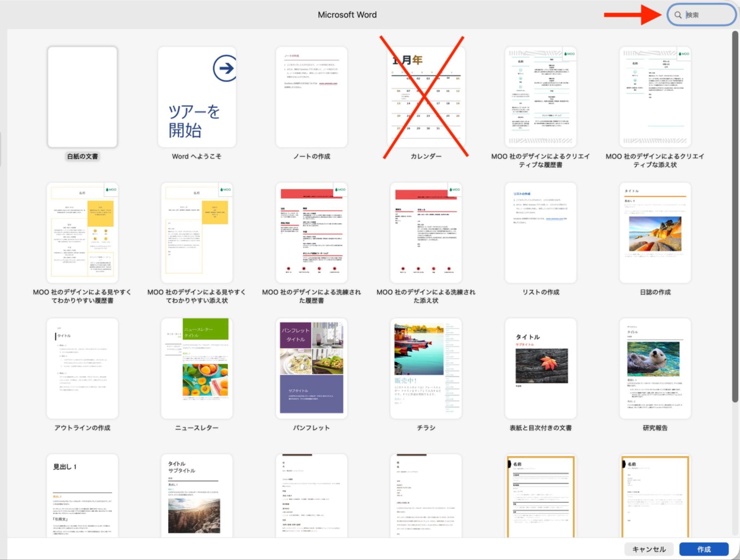
Task: Click the 作成 create button
Action: click(704, 549)
